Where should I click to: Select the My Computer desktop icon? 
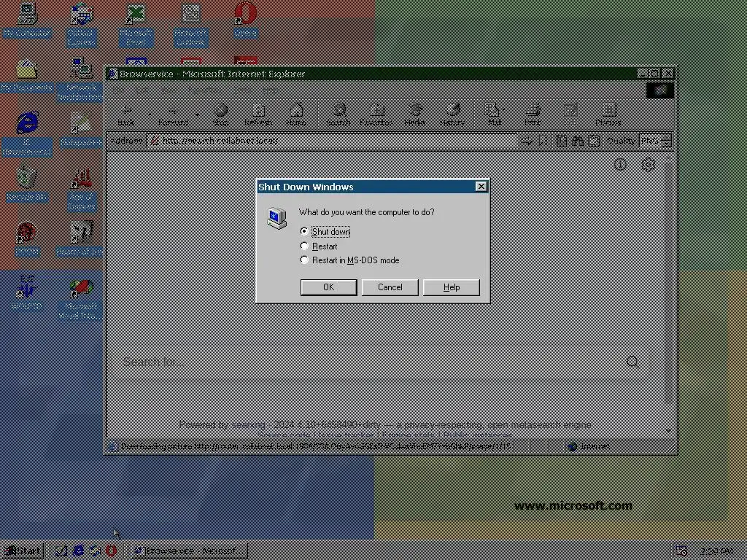coord(27,21)
